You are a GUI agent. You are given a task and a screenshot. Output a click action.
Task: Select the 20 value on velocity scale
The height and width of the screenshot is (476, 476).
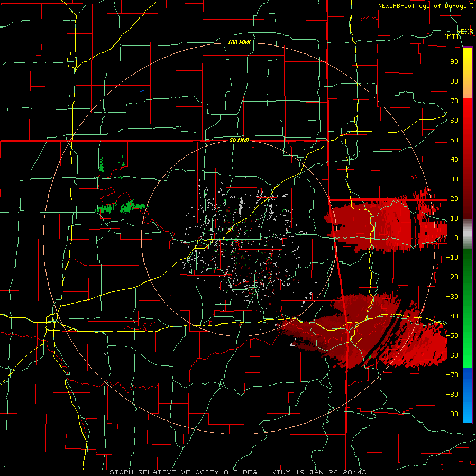point(454,198)
